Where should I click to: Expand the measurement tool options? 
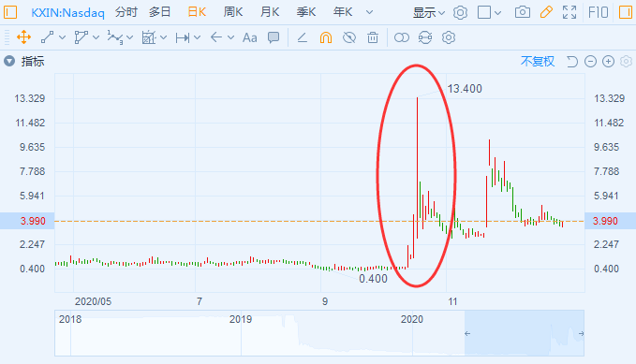164,37
